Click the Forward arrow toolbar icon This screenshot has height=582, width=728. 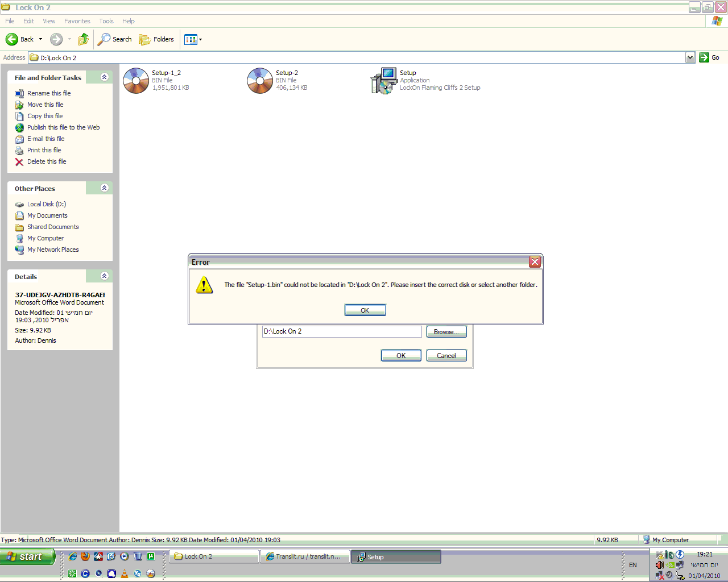[56, 39]
